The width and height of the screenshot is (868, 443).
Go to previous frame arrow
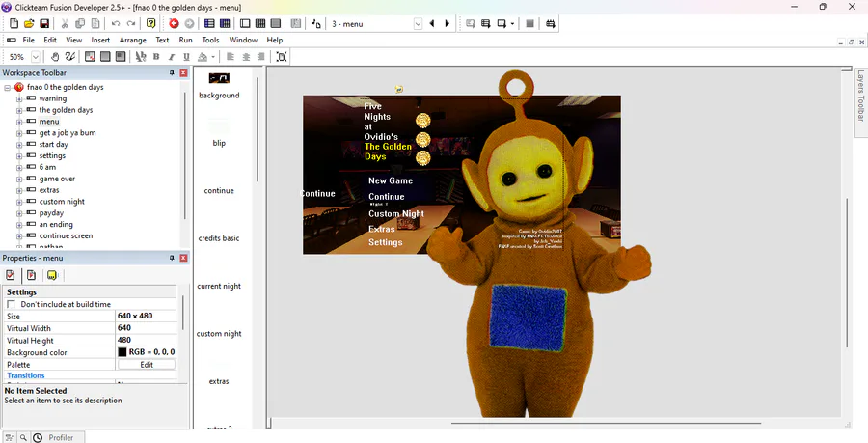point(432,23)
